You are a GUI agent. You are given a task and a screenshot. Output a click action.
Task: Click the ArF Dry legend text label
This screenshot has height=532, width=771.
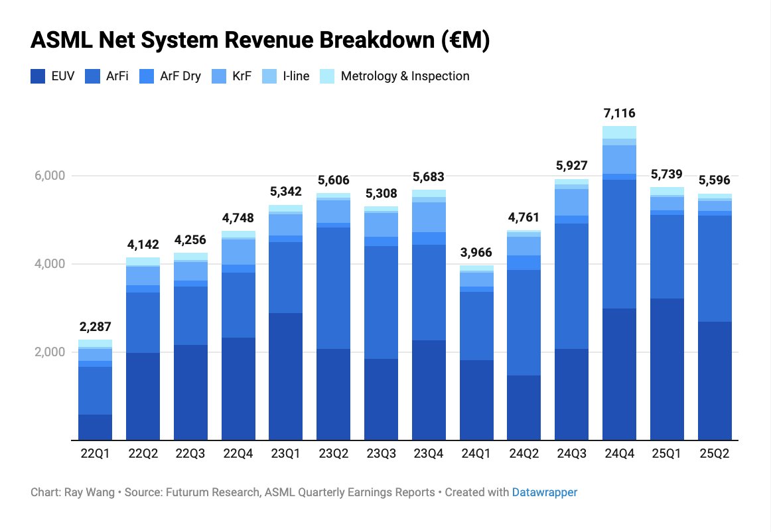tap(180, 76)
